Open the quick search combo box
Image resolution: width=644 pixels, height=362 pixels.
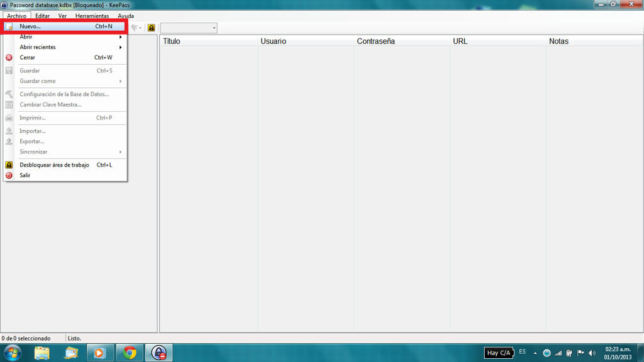coord(189,28)
